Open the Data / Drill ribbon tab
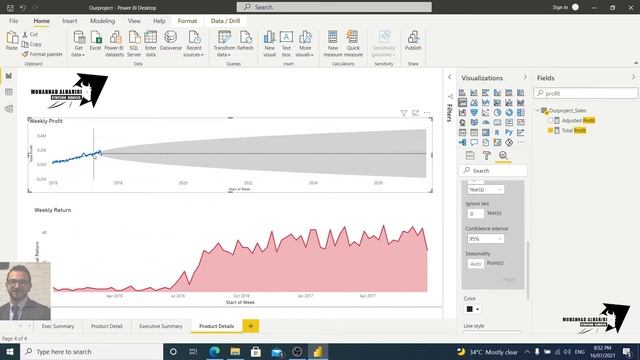The image size is (640, 360). (225, 21)
